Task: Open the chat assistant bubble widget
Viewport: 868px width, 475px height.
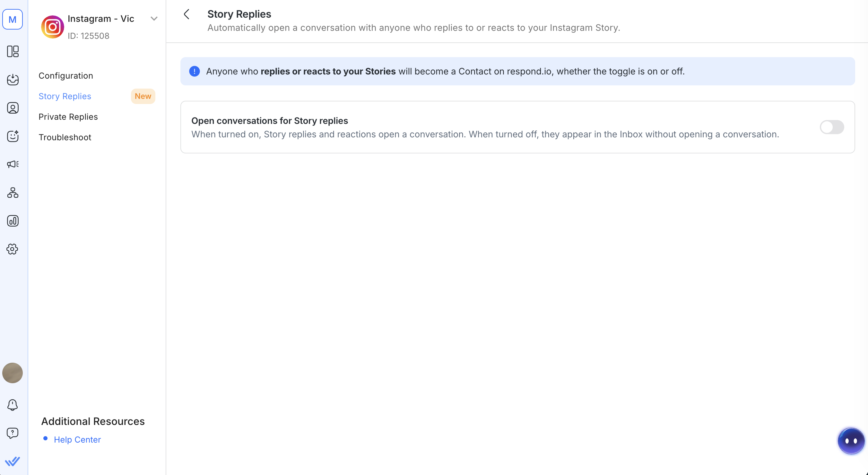Action: tap(850, 441)
